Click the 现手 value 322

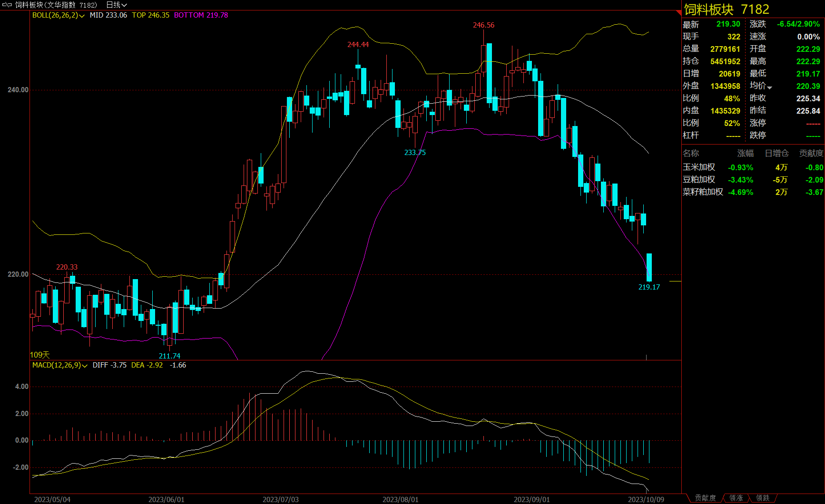coord(734,37)
